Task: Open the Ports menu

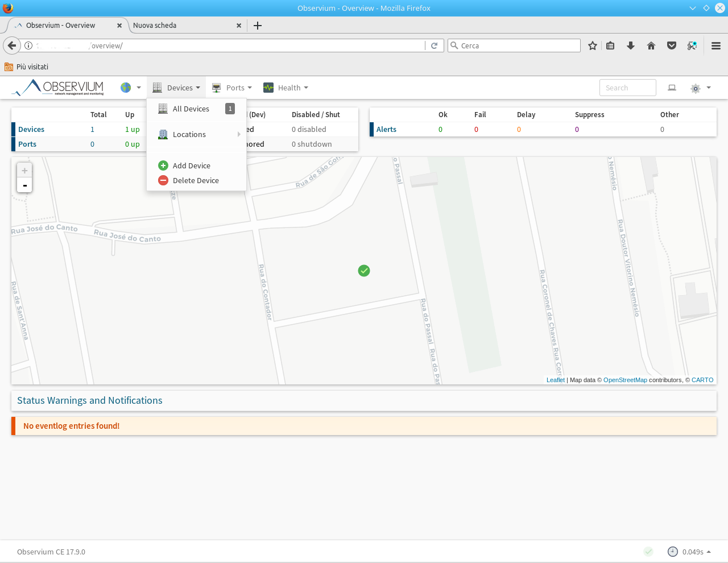Action: (231, 88)
